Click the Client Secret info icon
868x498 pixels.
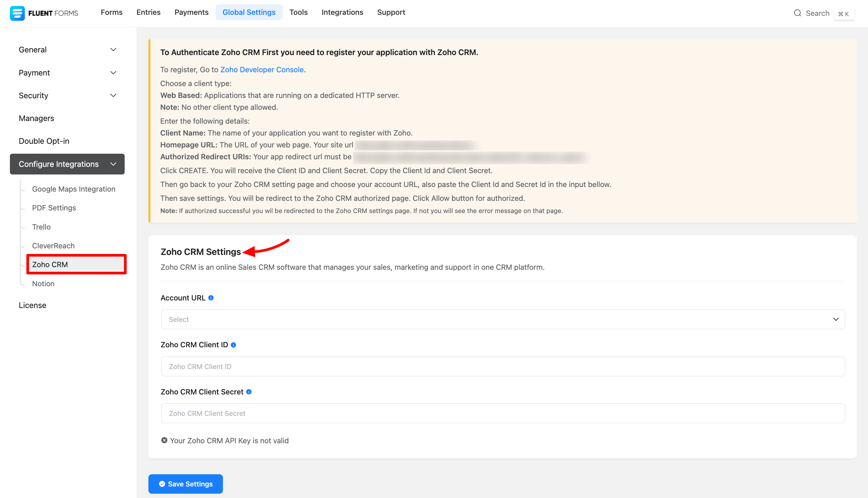(249, 392)
